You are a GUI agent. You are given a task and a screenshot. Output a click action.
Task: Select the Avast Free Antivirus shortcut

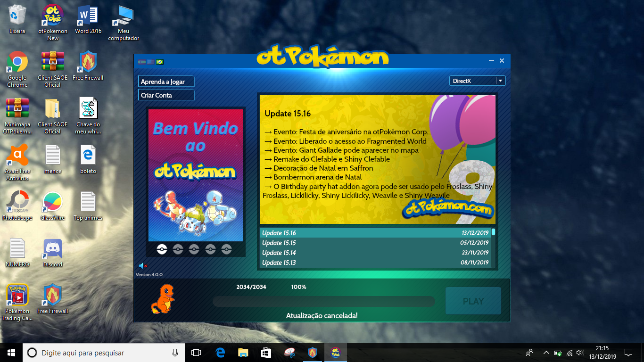tap(17, 163)
